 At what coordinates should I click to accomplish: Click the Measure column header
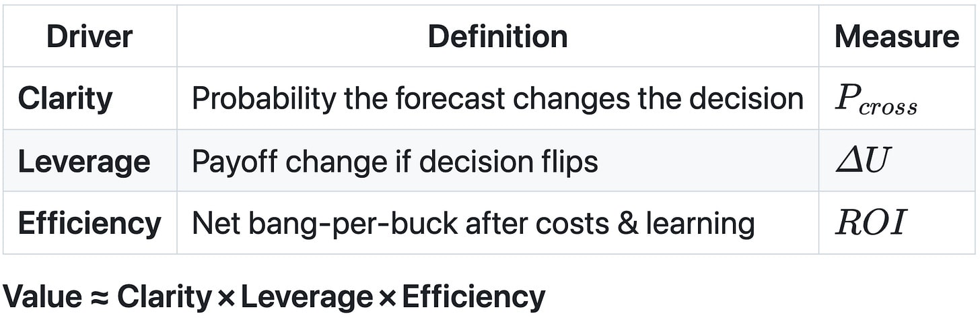coord(897,36)
